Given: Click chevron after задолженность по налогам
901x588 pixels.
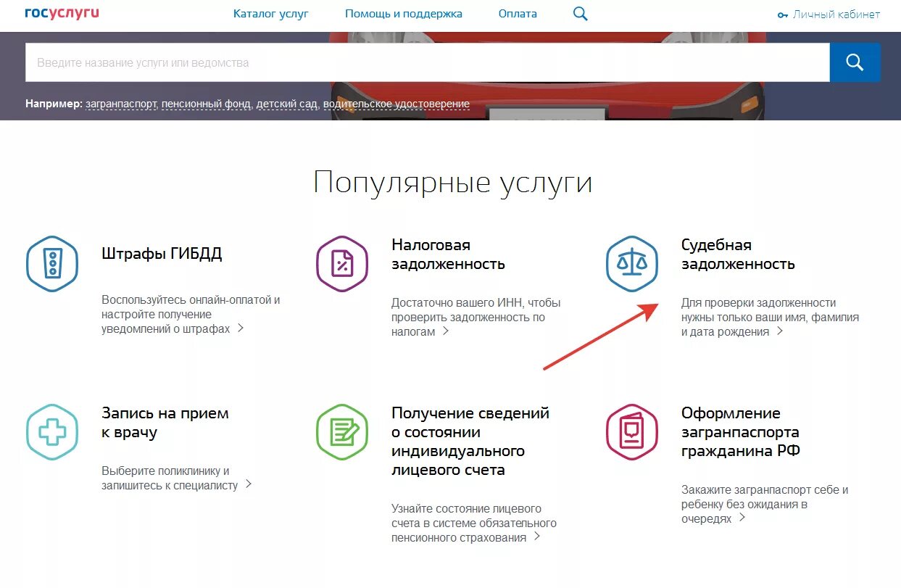Looking at the screenshot, I should [x=446, y=331].
